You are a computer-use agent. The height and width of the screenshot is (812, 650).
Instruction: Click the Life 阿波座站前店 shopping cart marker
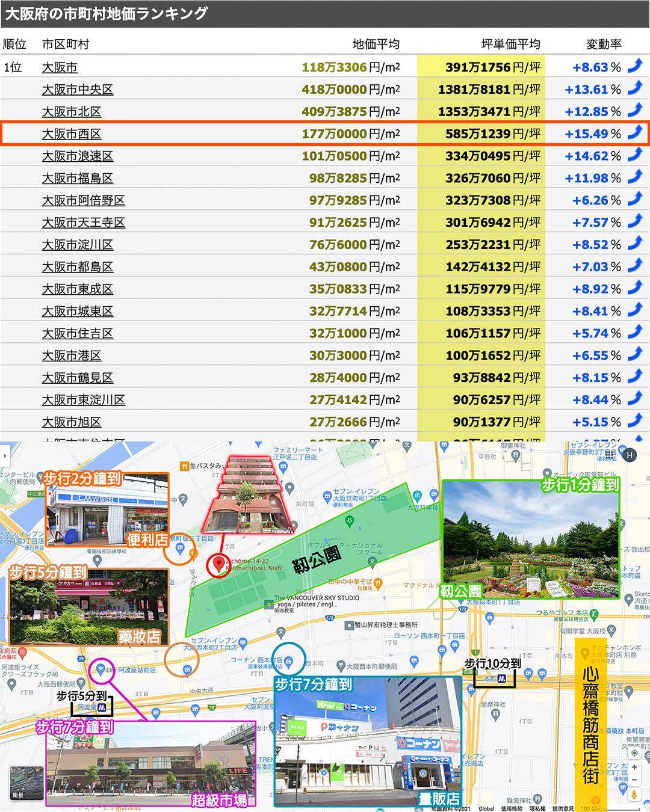(101, 669)
